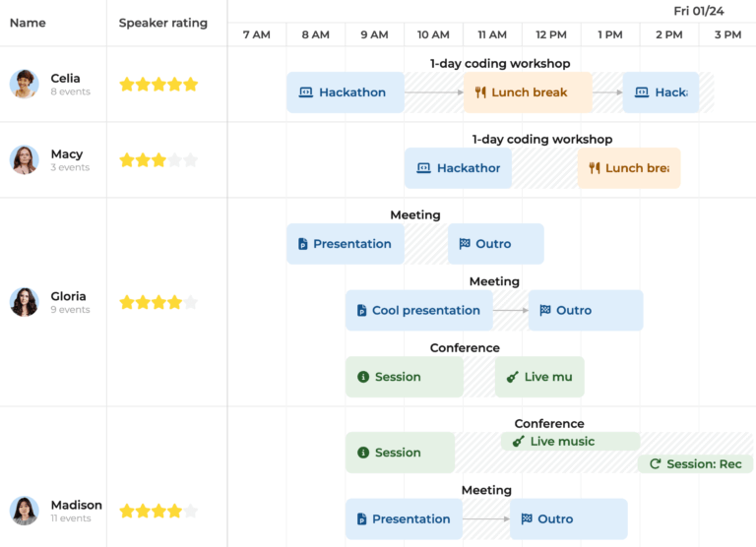Set Macy's rating to five stars
This screenshot has width=756, height=547.
click(x=191, y=160)
